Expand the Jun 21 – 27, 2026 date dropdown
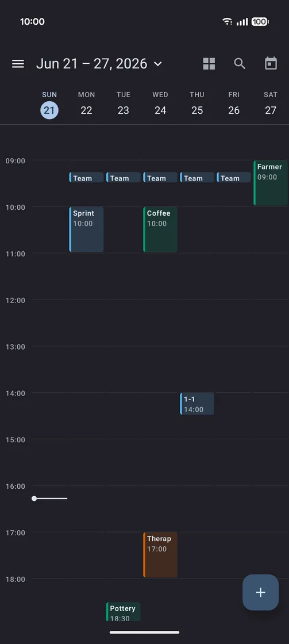Image resolution: width=289 pixels, height=644 pixels. point(99,64)
